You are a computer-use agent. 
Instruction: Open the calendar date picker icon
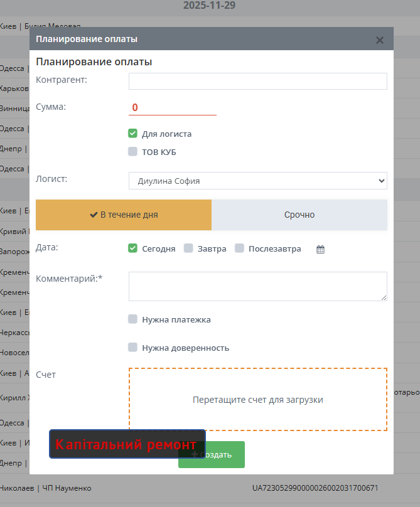(x=320, y=249)
